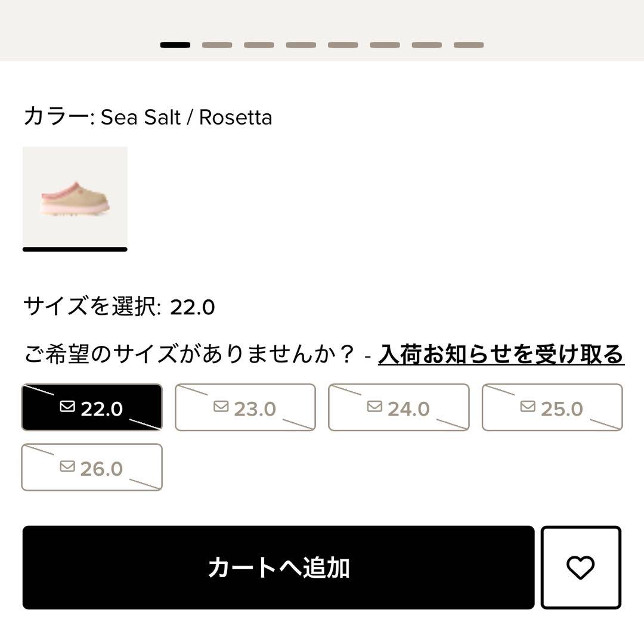Jump to the last carousel image indicator
The image size is (644, 644).
(469, 45)
